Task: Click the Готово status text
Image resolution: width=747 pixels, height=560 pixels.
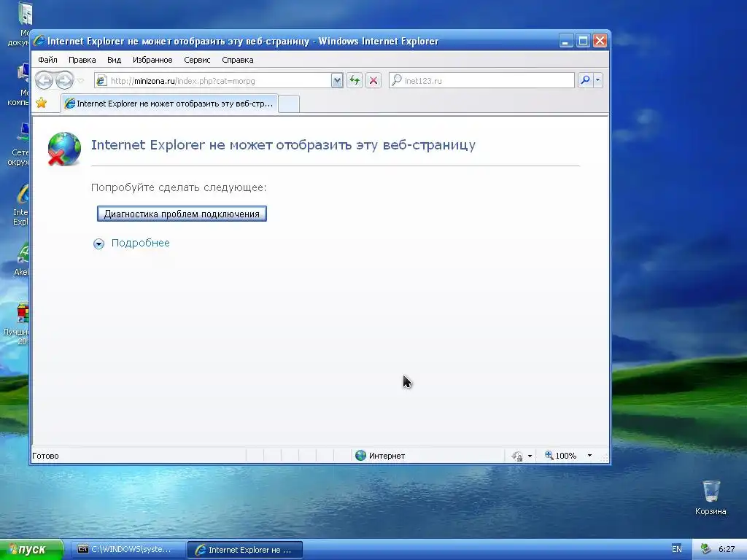Action: pos(46,456)
